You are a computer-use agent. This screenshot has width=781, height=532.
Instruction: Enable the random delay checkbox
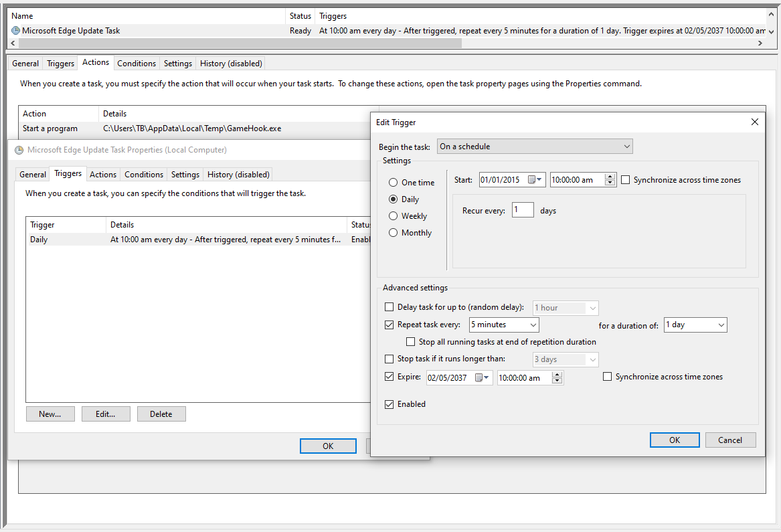click(389, 306)
